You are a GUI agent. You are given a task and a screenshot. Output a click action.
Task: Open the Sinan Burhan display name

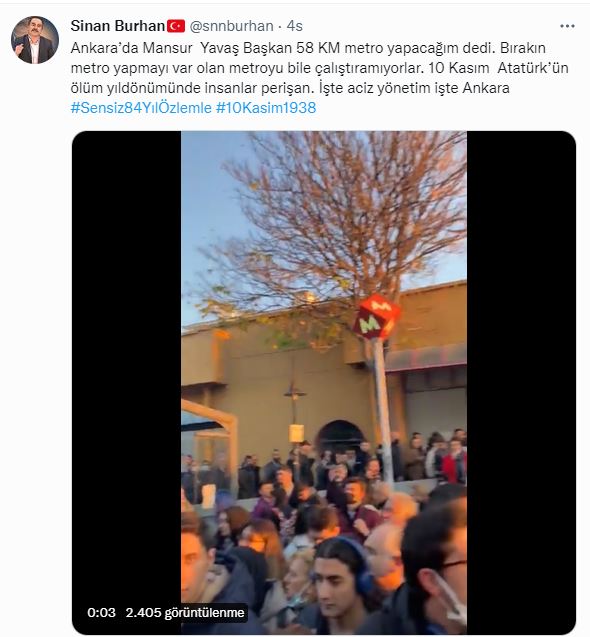point(117,26)
